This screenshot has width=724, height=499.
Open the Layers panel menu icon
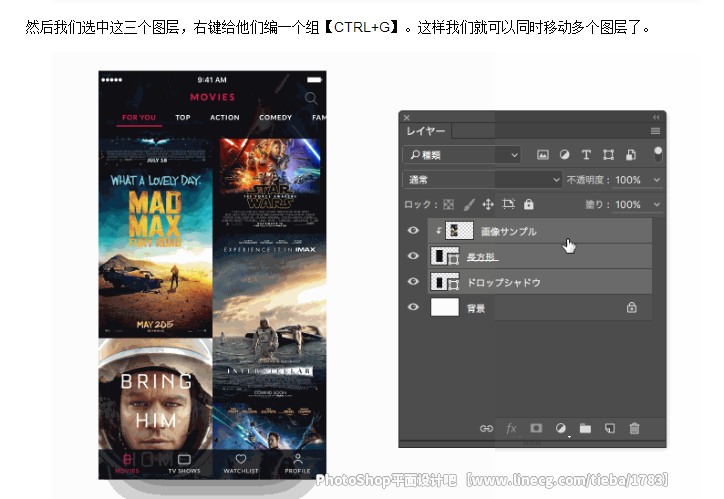[x=655, y=131]
